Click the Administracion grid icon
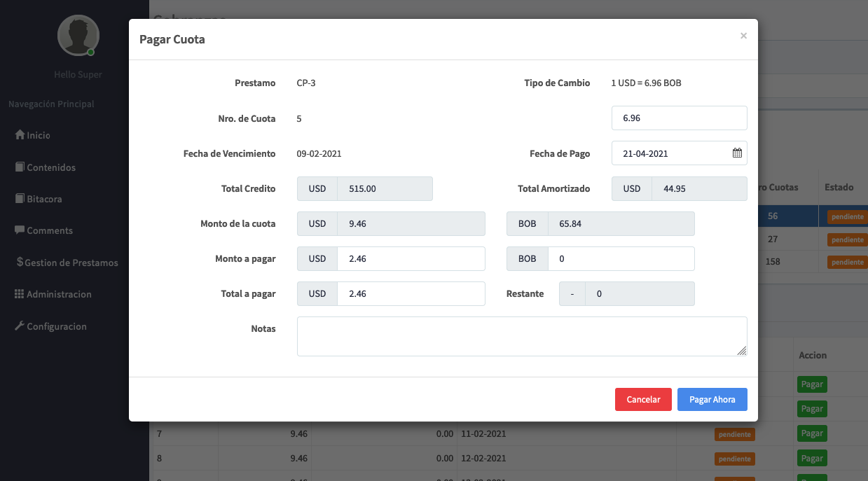 [x=20, y=294]
